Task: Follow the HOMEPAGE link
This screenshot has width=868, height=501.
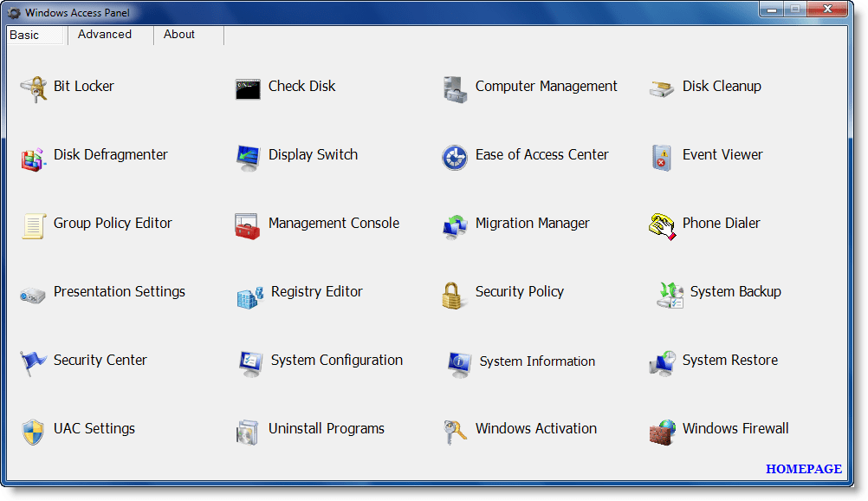Action: 803,469
